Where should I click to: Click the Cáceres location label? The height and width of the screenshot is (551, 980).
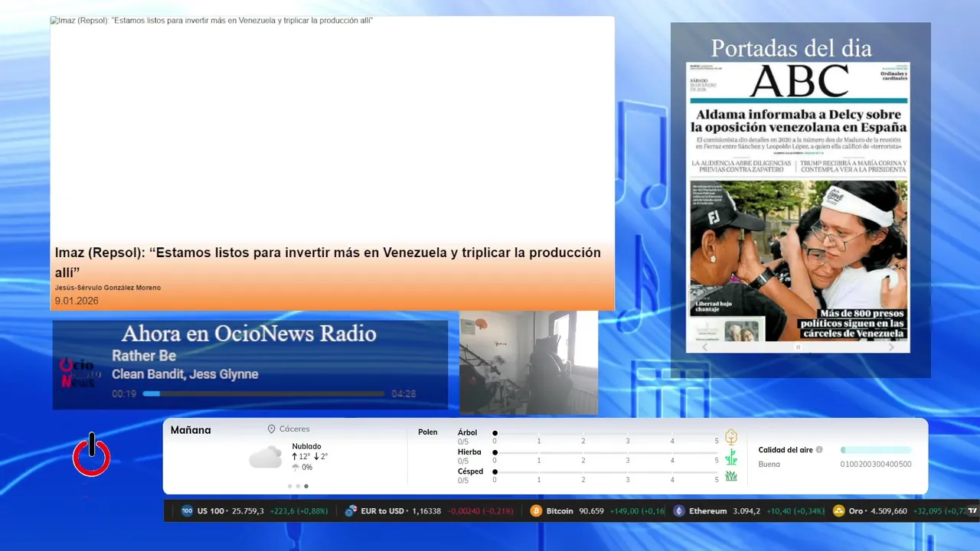point(295,429)
